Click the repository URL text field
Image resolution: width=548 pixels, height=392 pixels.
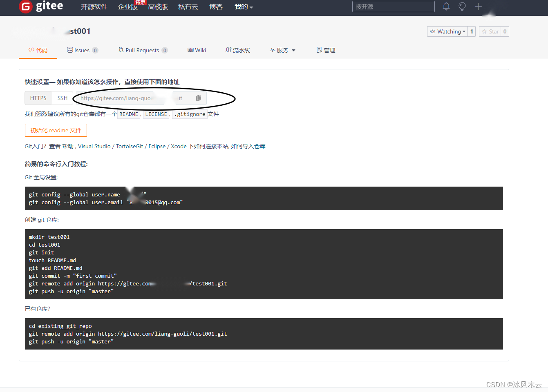coord(133,98)
